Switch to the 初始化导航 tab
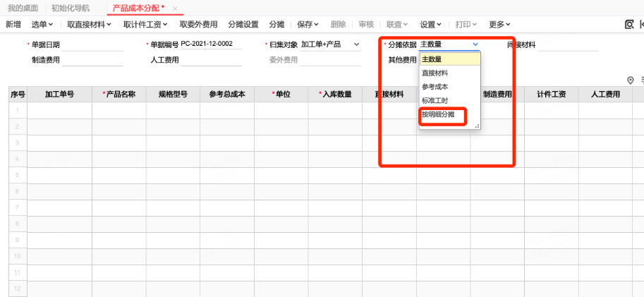This screenshot has width=644, height=297. point(71,8)
